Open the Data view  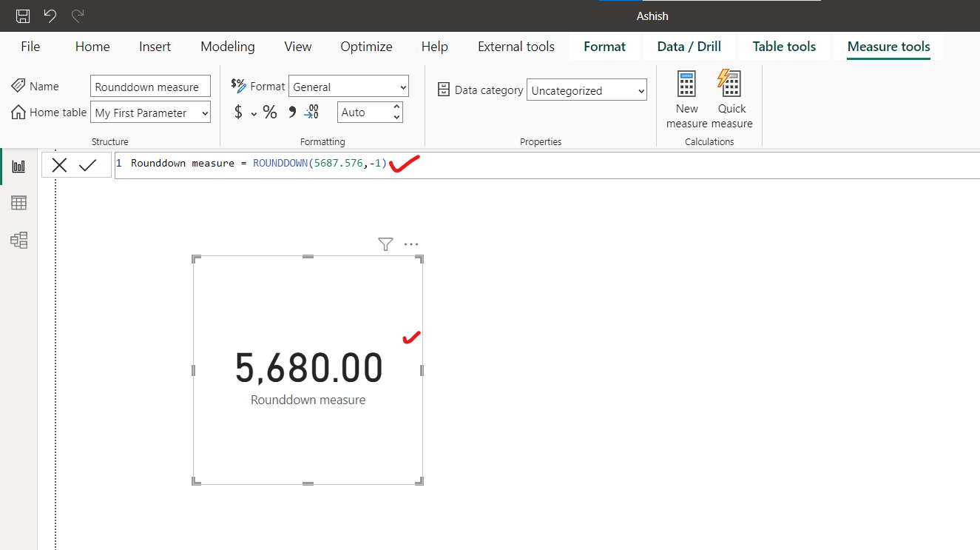click(x=18, y=202)
